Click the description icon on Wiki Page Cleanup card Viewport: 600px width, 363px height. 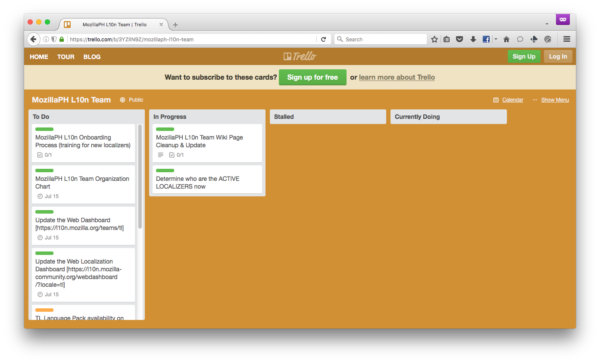tap(161, 155)
